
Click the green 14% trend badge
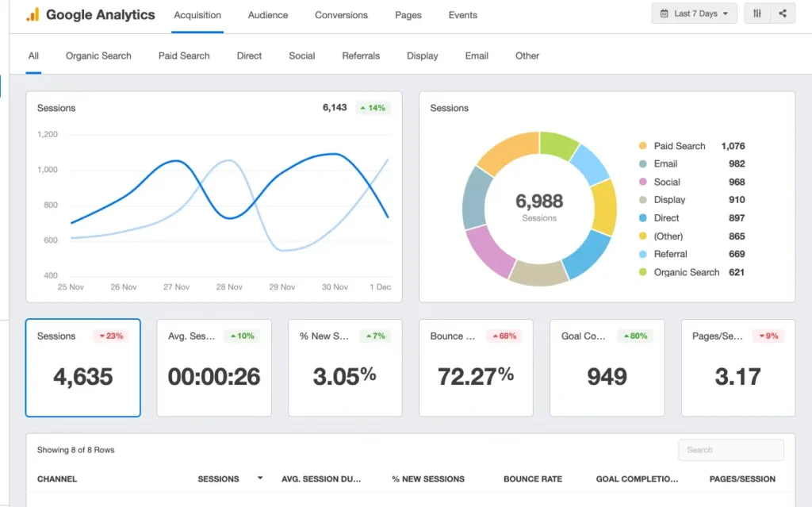[x=373, y=108]
